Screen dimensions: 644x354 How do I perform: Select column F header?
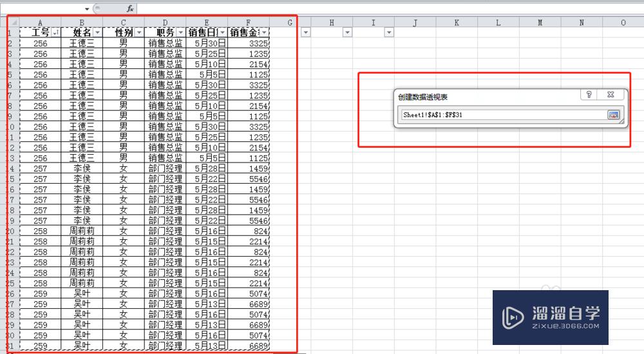click(249, 23)
